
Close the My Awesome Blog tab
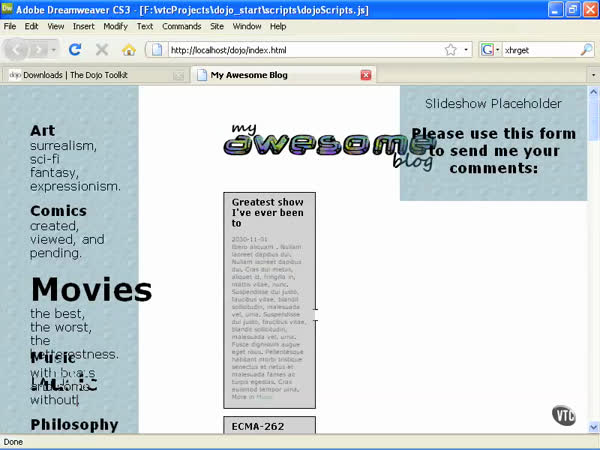[365, 75]
